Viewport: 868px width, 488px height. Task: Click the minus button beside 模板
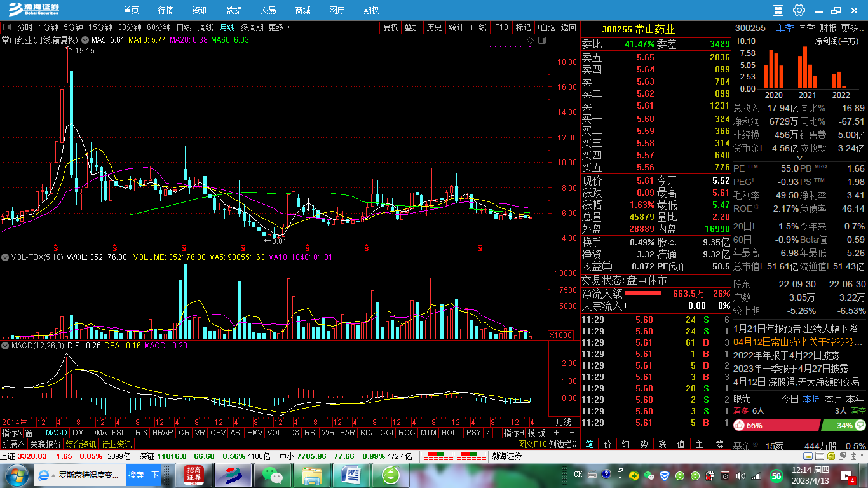pyautogui.click(x=571, y=433)
